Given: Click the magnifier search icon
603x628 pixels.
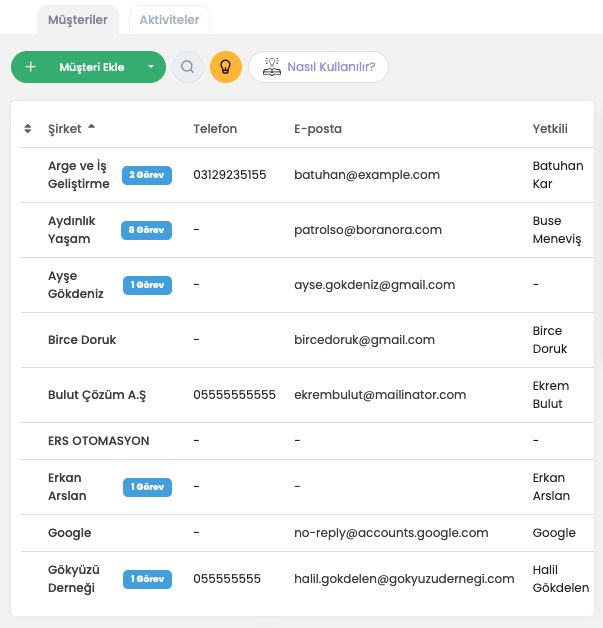Looking at the screenshot, I should click(x=187, y=67).
